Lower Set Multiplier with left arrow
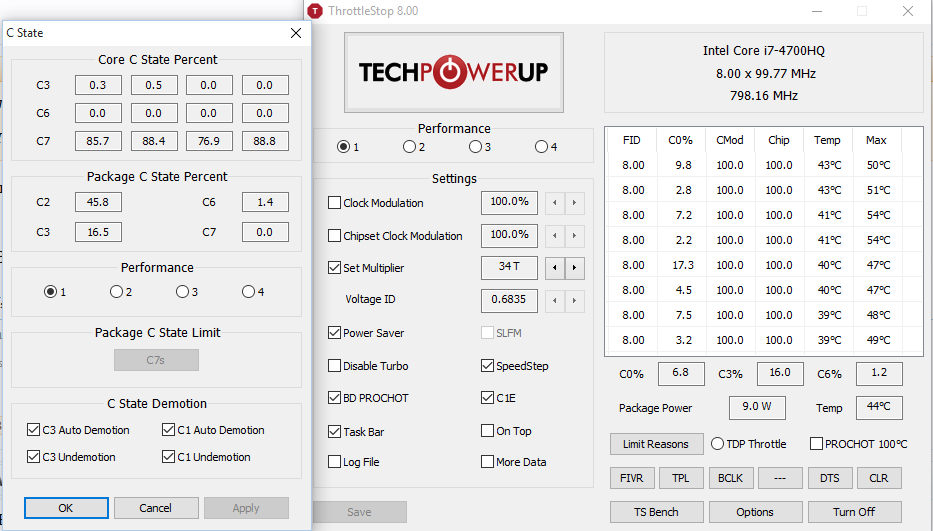933x531 pixels. tap(555, 268)
